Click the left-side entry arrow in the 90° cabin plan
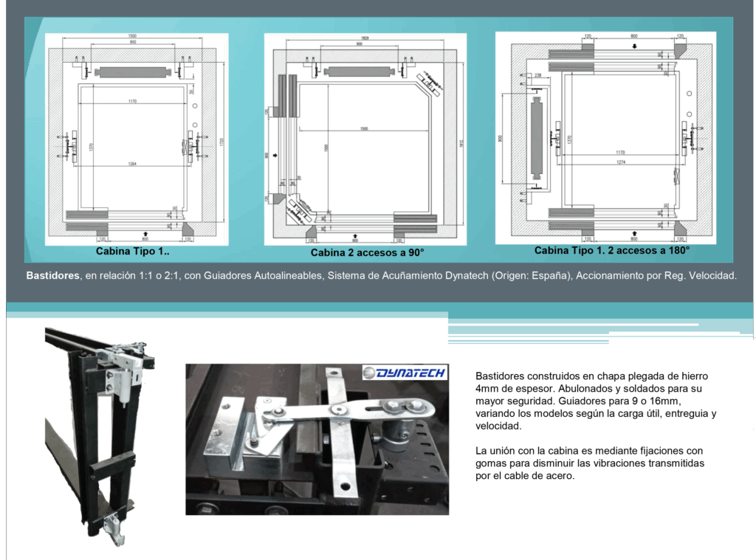This screenshot has height=560, width=756. click(276, 156)
